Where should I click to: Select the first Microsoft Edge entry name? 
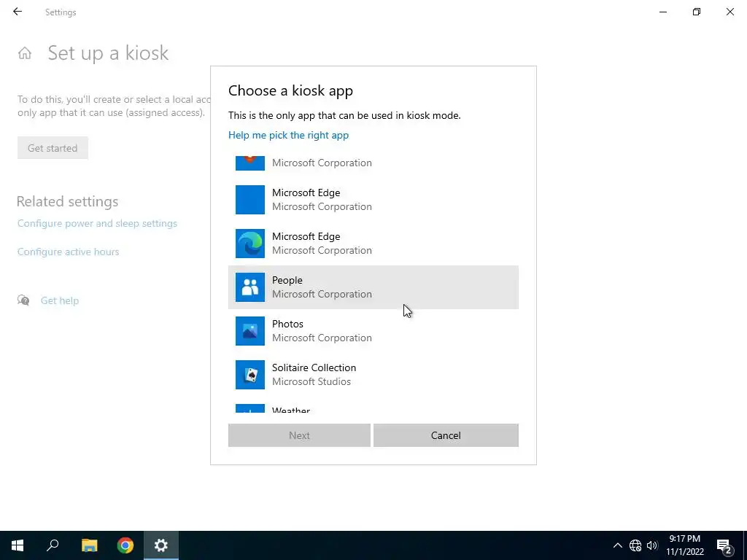pyautogui.click(x=306, y=192)
